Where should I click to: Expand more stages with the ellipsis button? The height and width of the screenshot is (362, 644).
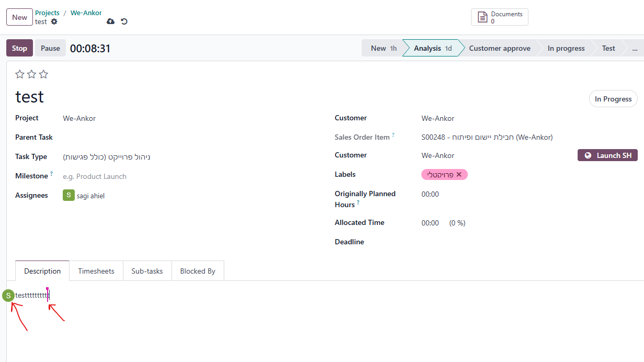coord(635,48)
